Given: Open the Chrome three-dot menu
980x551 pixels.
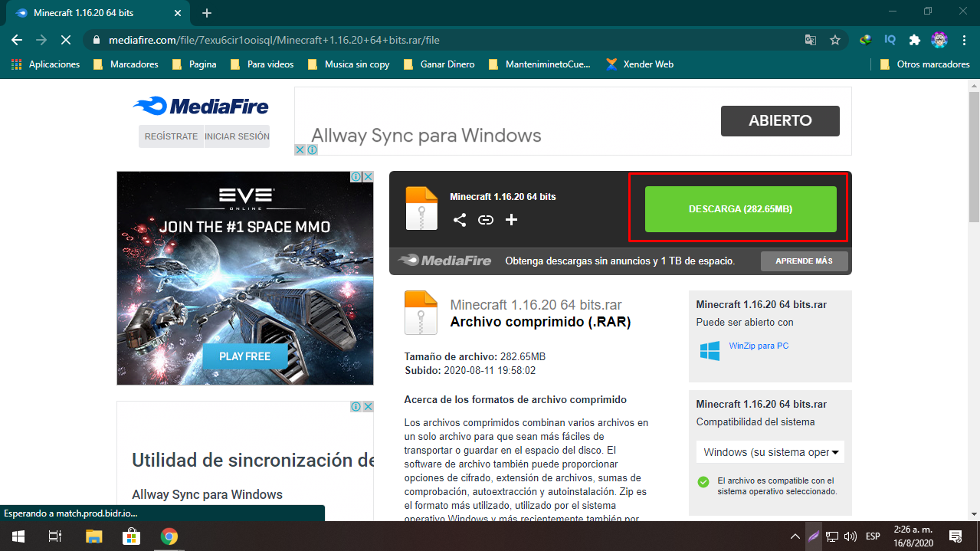Looking at the screenshot, I should (964, 40).
